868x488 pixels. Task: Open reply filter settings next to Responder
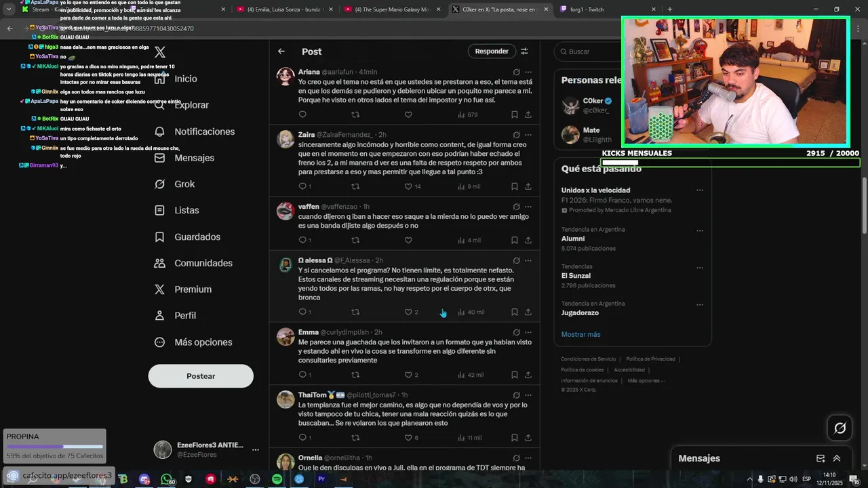pos(524,52)
